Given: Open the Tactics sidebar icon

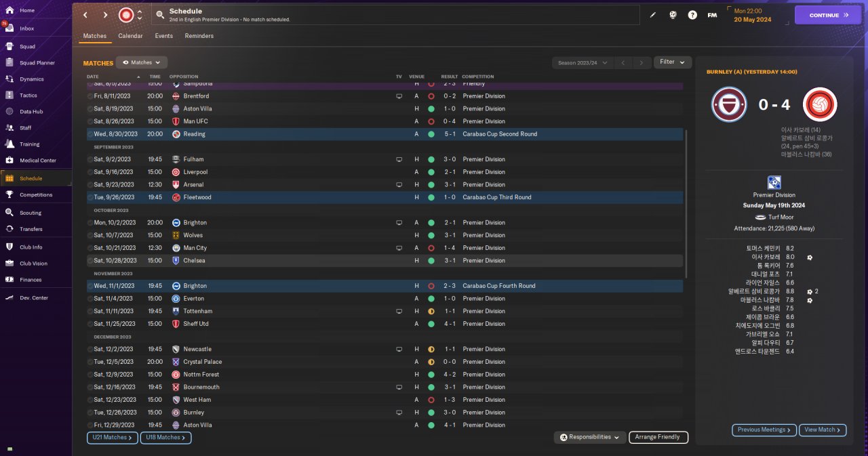Looking at the screenshot, I should point(9,95).
